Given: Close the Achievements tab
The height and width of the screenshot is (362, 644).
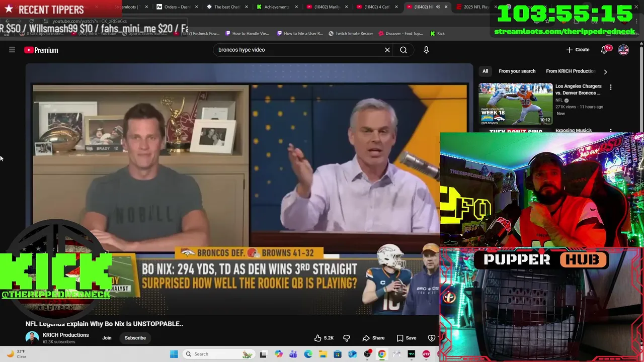Looking at the screenshot, I should pos(296,7).
